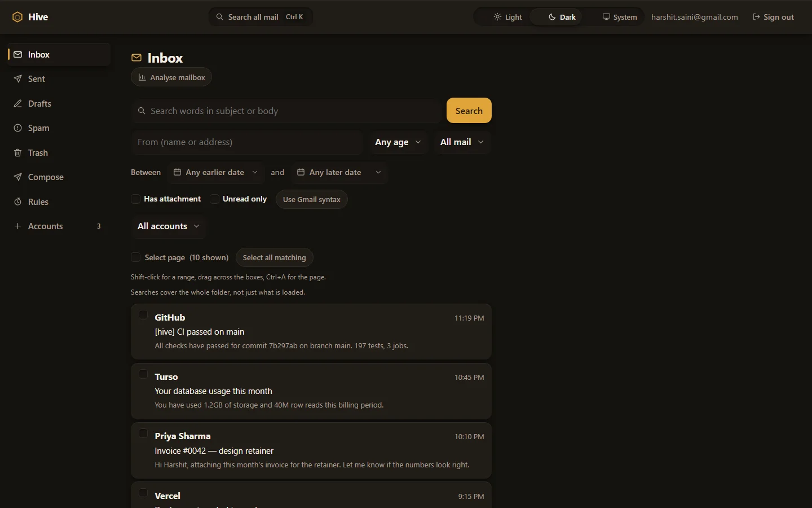The width and height of the screenshot is (812, 508).
Task: Click the envelope icon beside Inbox heading
Action: click(x=136, y=58)
